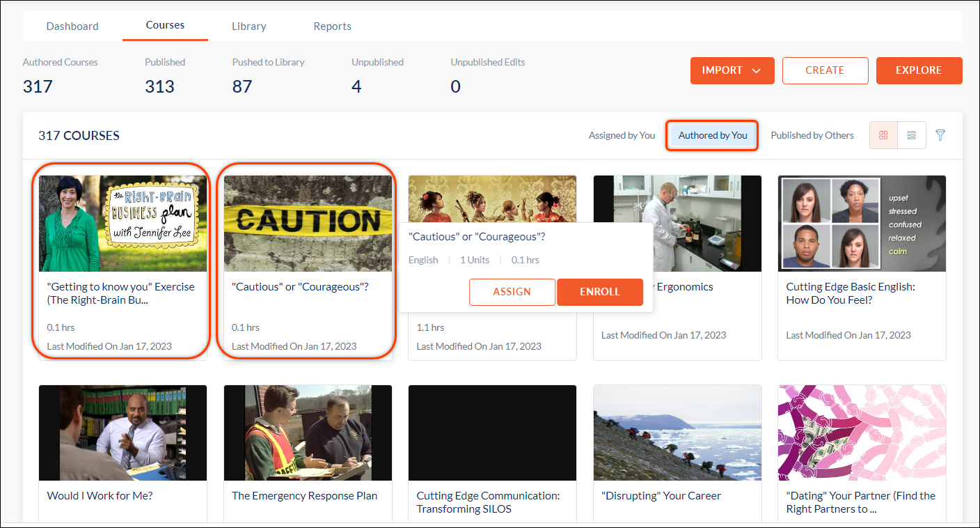
Task: Expand the IMPORT dropdown arrow
Action: (x=757, y=70)
